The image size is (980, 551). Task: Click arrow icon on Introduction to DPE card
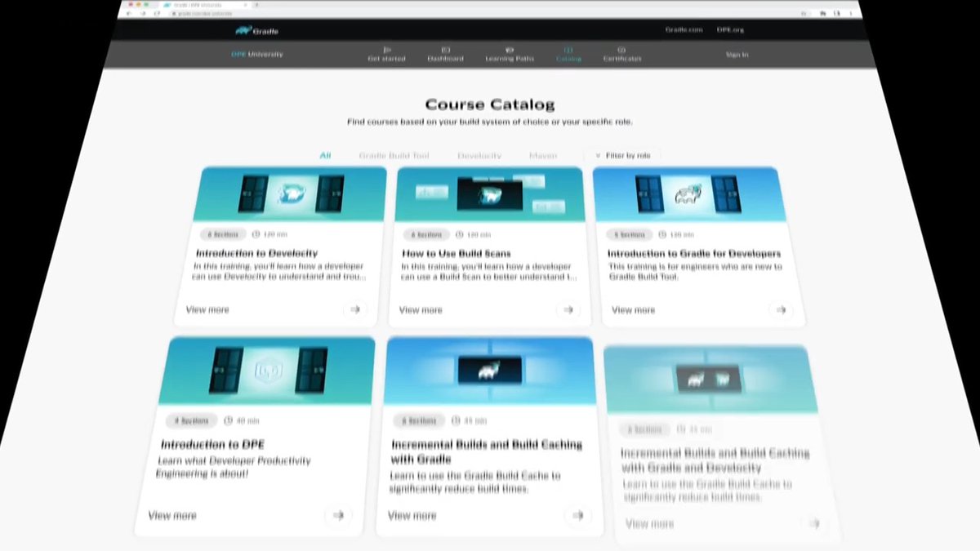pyautogui.click(x=338, y=516)
